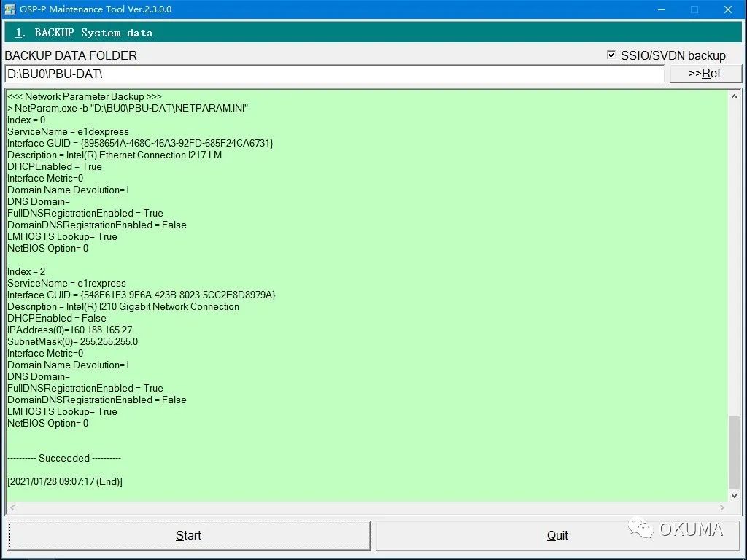Screen dimensions: 747x560
Task: Click the "Succeeded" status line
Action: [64, 458]
